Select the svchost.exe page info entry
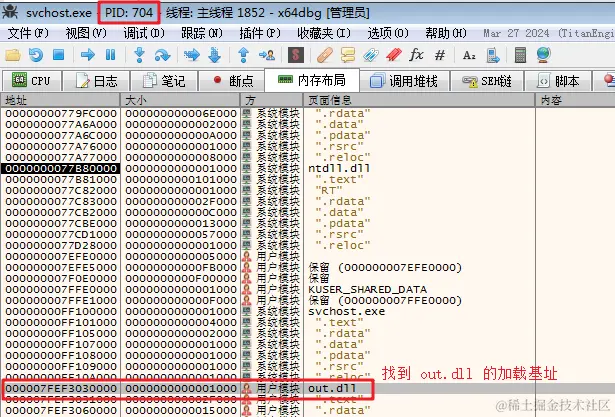This screenshot has height=417, width=615. point(346,311)
